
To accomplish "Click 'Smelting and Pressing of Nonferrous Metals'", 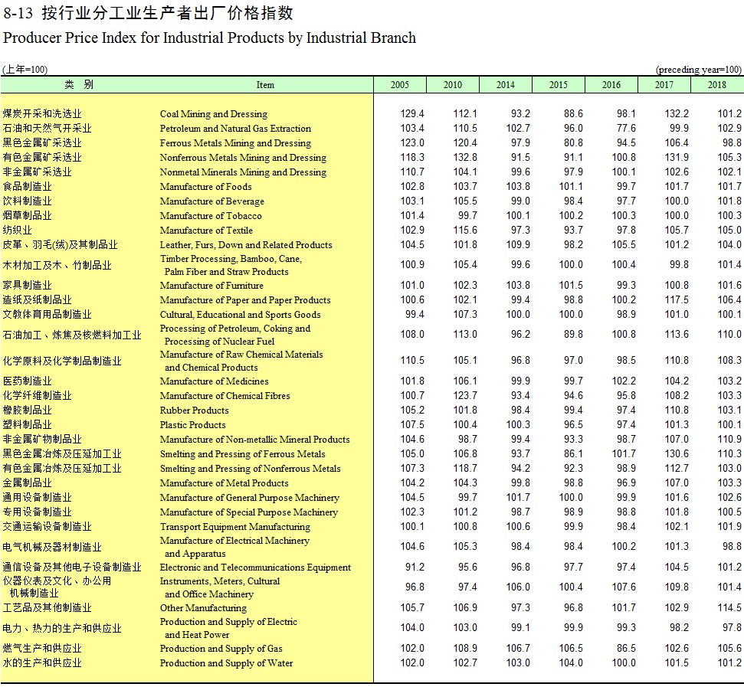I will pyautogui.click(x=250, y=469).
